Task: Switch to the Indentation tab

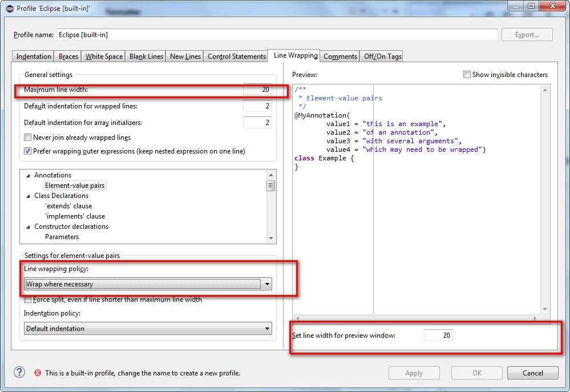Action: coord(34,56)
